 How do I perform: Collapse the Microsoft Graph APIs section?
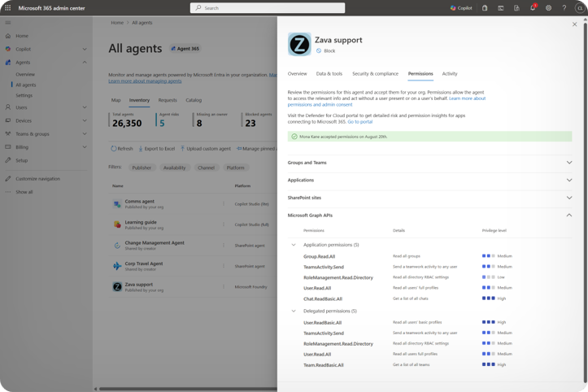[x=568, y=216]
